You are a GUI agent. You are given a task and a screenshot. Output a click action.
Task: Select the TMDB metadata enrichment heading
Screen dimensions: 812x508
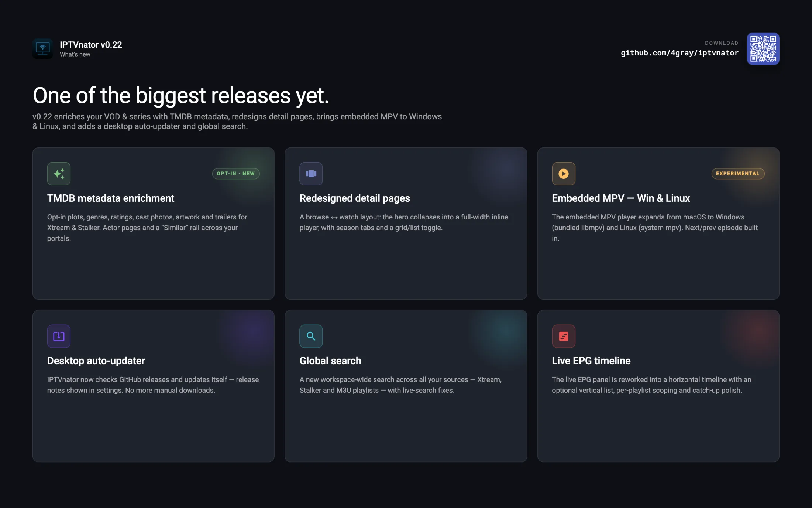(x=111, y=198)
